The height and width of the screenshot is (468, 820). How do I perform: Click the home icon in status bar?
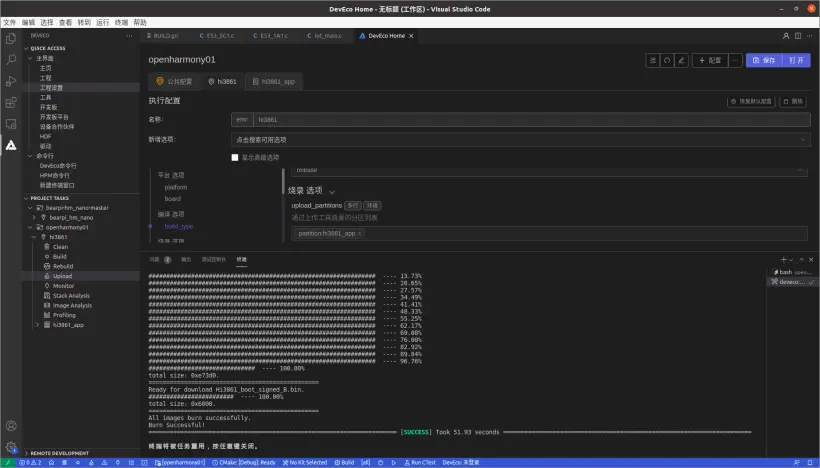pyautogui.click(x=51, y=463)
